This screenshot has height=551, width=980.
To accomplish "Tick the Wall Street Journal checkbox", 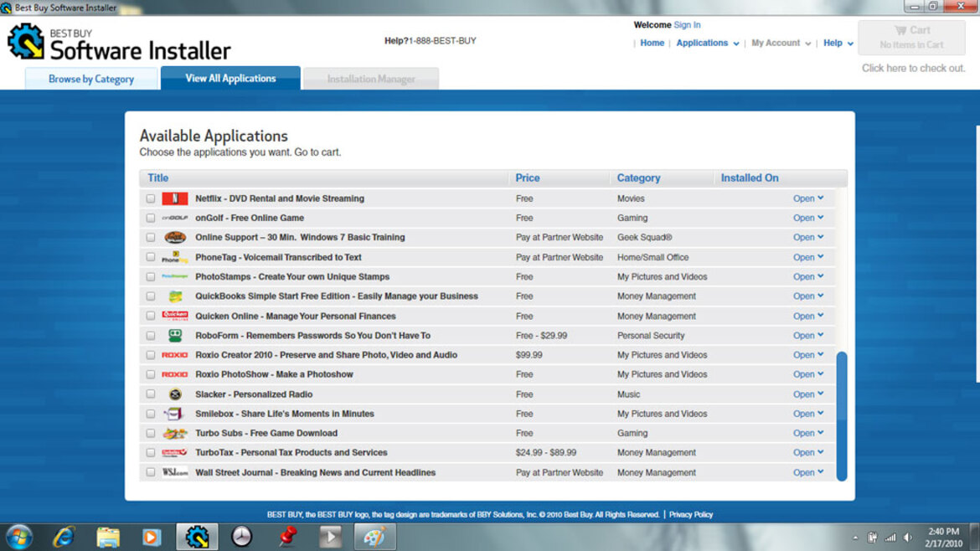I will 151,472.
